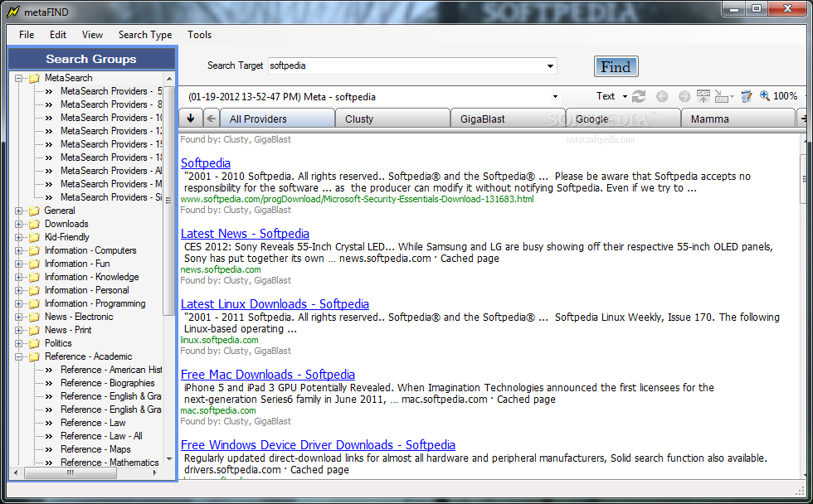The height and width of the screenshot is (504, 813).
Task: Click the right-arrow button after the Mamma tab
Action: [803, 119]
